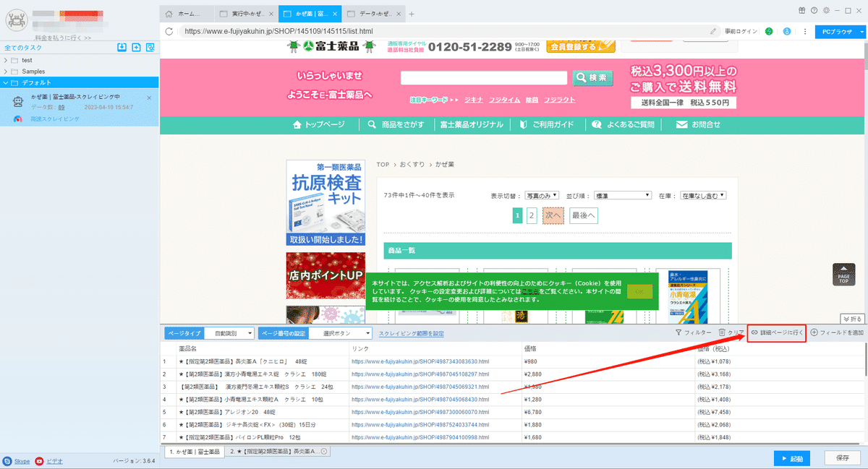Click ジキナ keyword link
Image resolution: width=868 pixels, height=469 pixels.
tap(474, 100)
